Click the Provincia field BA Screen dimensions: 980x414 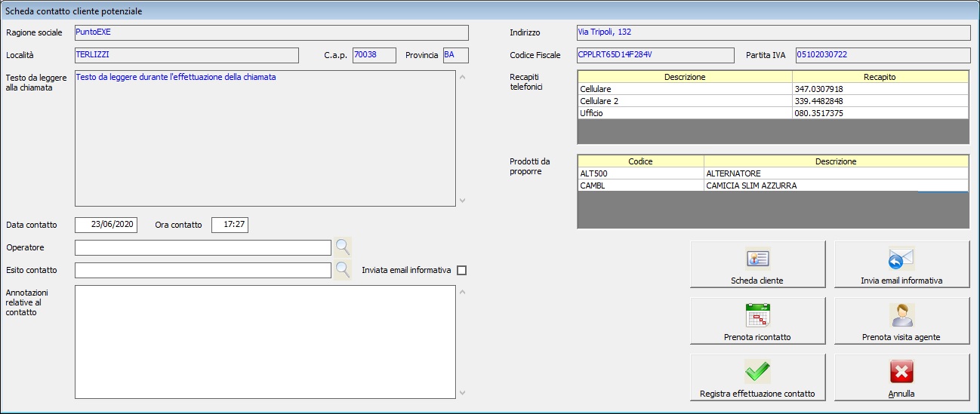(x=455, y=55)
